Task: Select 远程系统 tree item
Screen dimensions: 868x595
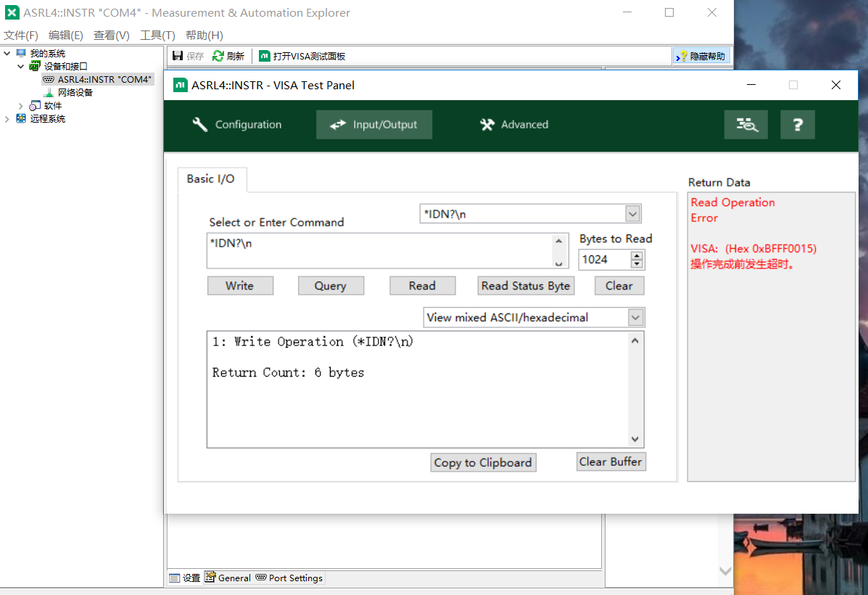Action: [48, 118]
